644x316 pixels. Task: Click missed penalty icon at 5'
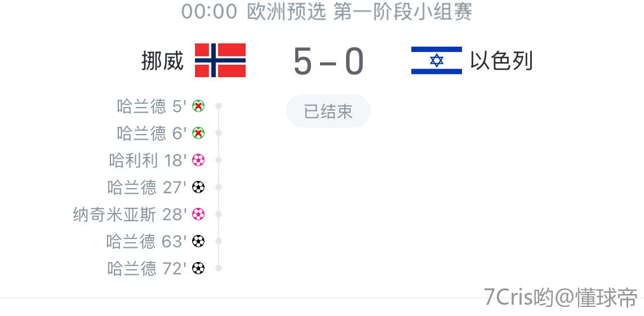[198, 106]
